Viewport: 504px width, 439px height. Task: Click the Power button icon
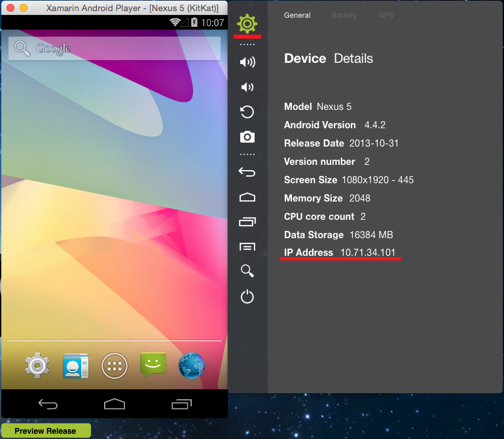tap(247, 296)
